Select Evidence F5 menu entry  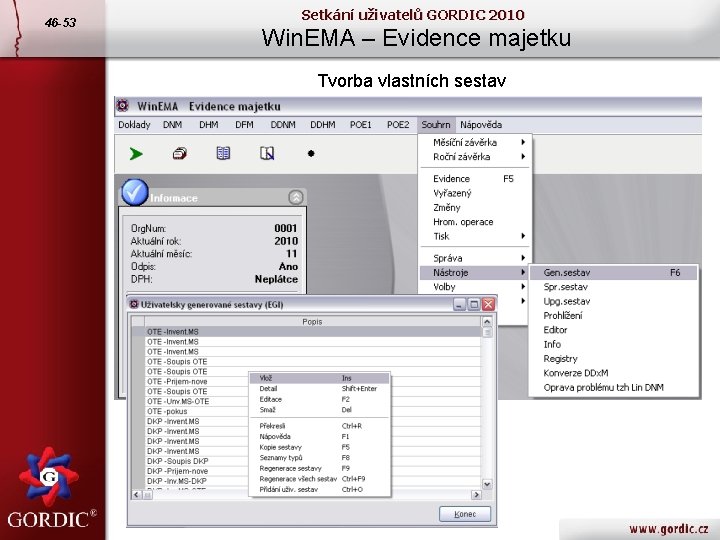475,179
